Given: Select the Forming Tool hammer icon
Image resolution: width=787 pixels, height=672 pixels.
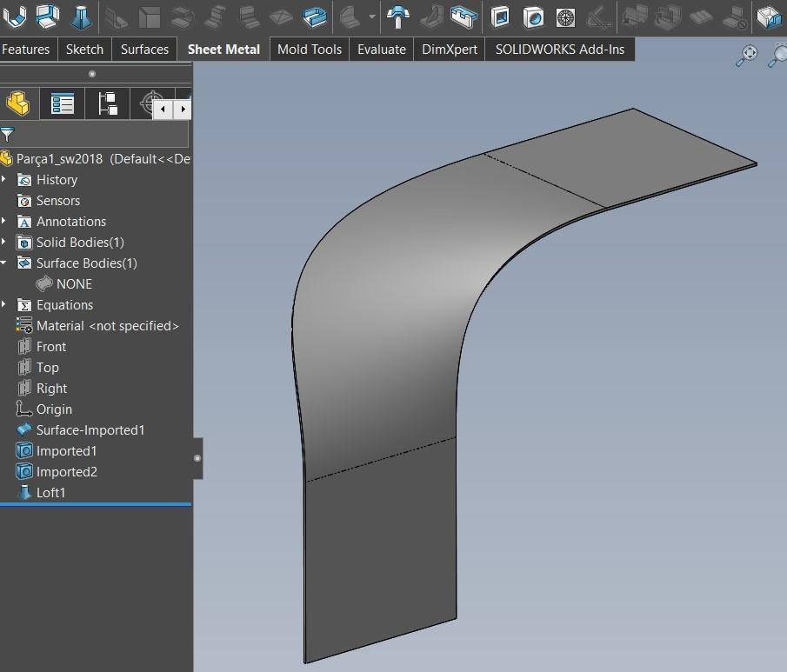Looking at the screenshot, I should tap(397, 16).
